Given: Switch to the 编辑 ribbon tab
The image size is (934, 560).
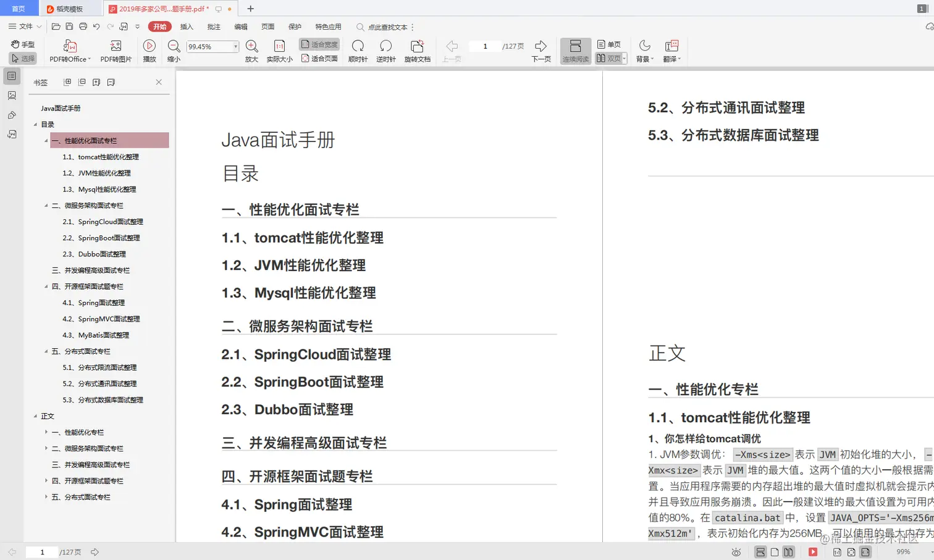Looking at the screenshot, I should click(241, 27).
